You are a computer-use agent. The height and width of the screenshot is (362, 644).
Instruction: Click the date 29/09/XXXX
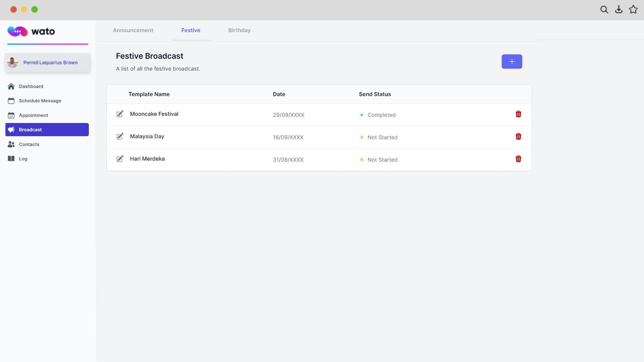pyautogui.click(x=288, y=115)
